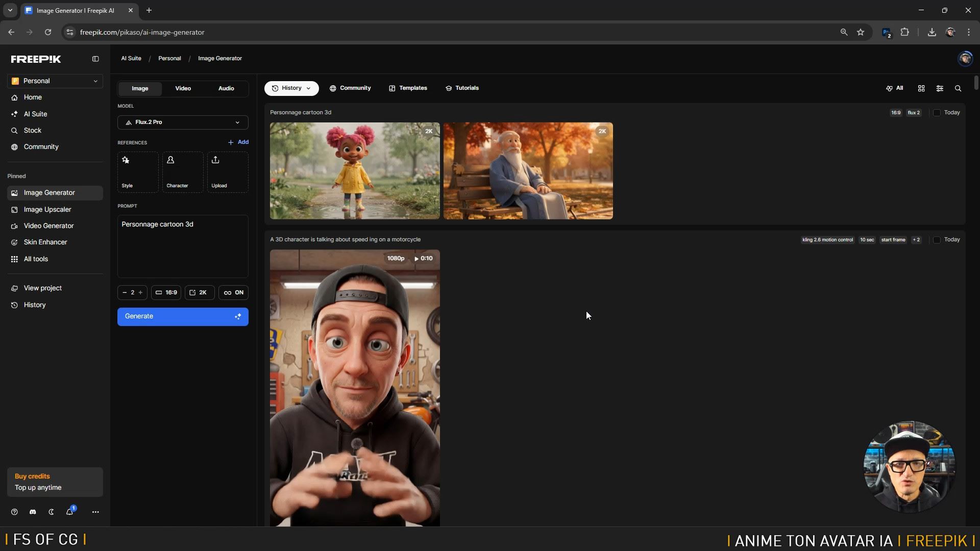Expand the History dropdown
The height and width of the screenshot is (551, 980).
(291, 88)
